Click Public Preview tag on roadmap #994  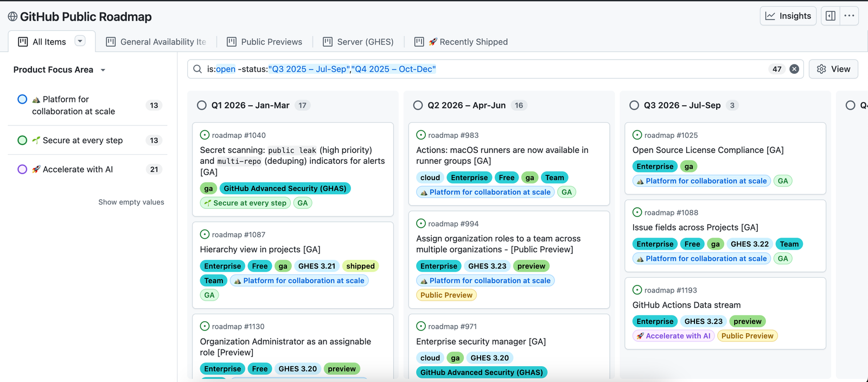click(x=446, y=295)
